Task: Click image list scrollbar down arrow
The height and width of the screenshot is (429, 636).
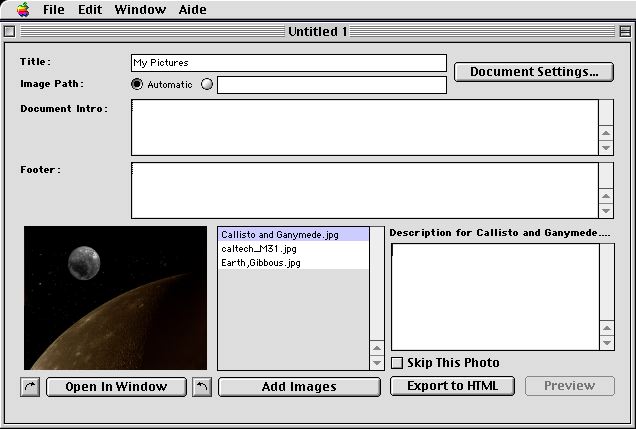Action: tap(377, 363)
